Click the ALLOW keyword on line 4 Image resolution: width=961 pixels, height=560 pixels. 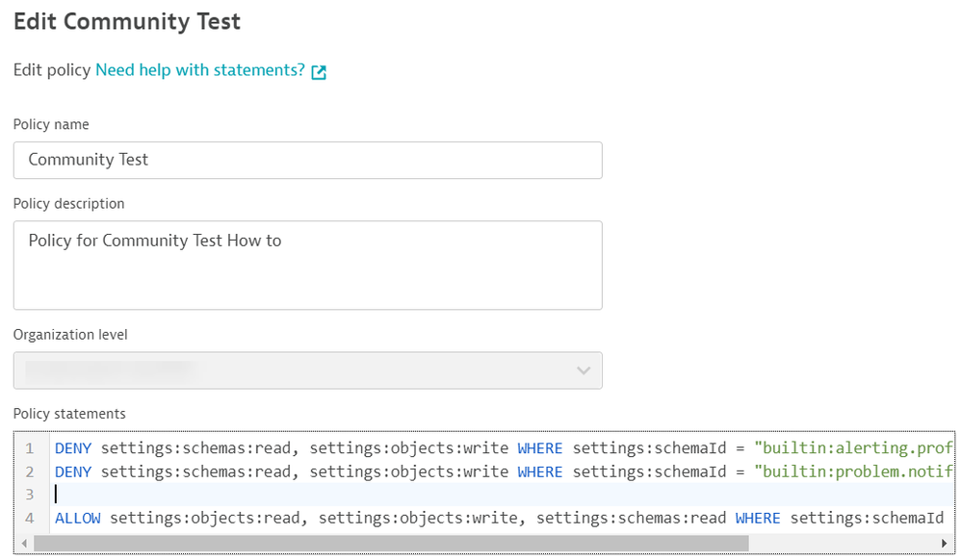pyautogui.click(x=77, y=518)
